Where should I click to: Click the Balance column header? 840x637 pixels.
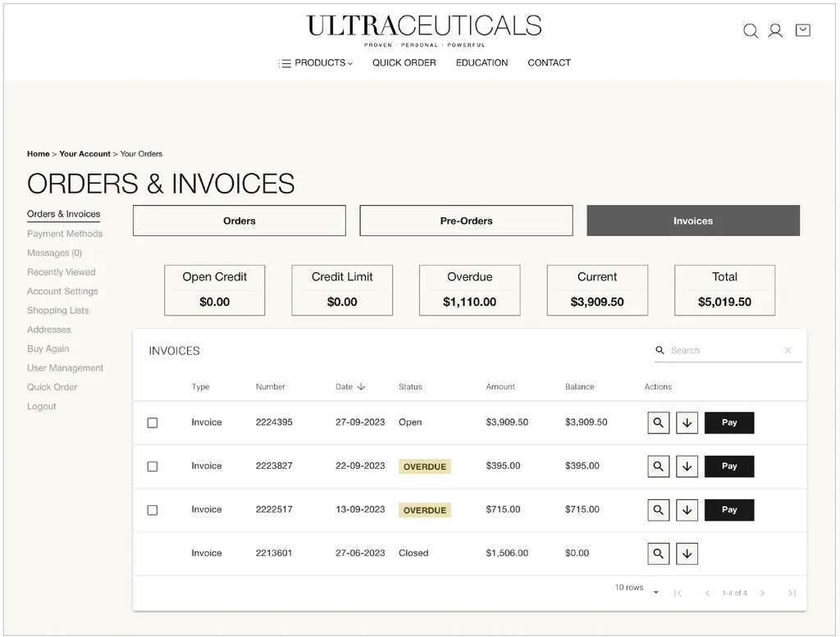pos(580,386)
